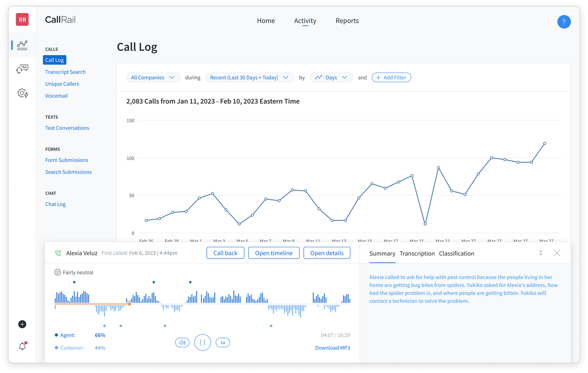Click the Download MP3 link
Image resolution: width=588 pixels, height=373 pixels.
[x=332, y=348]
